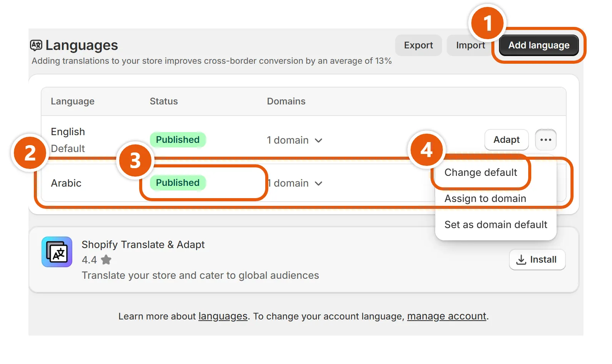Click the Adapt button for English
This screenshot has height=364, width=612.
pyautogui.click(x=506, y=140)
